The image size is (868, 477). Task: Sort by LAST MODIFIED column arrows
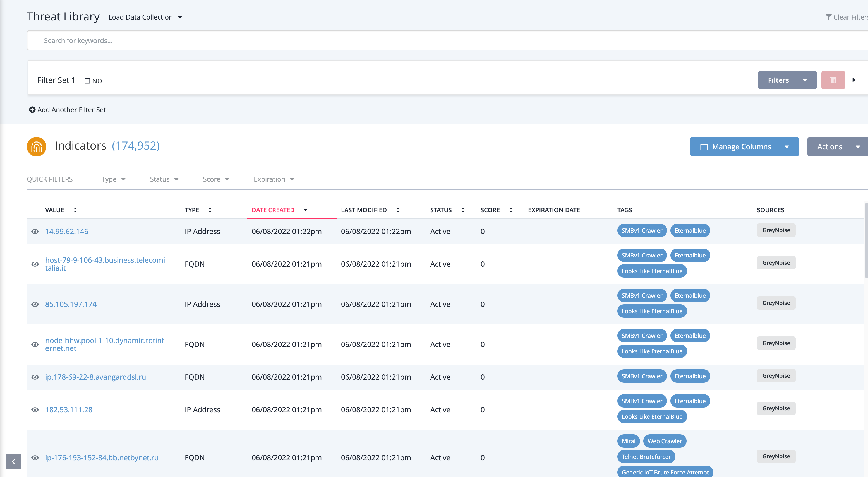tap(398, 210)
